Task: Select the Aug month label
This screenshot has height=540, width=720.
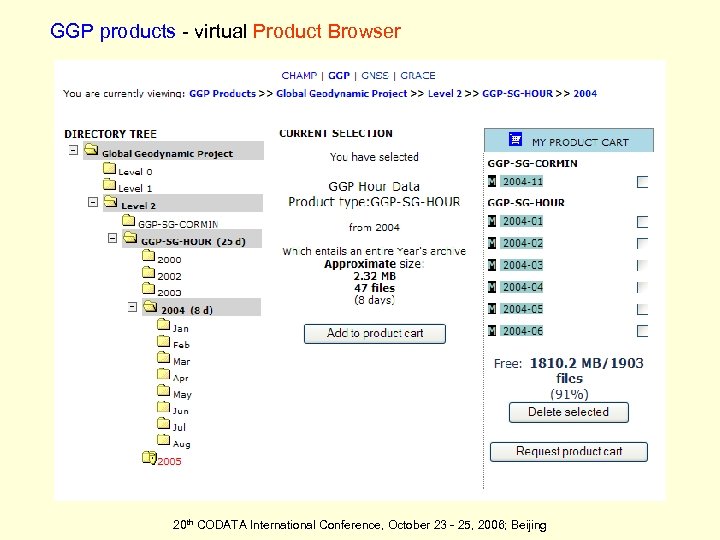Action: pyautogui.click(x=182, y=444)
